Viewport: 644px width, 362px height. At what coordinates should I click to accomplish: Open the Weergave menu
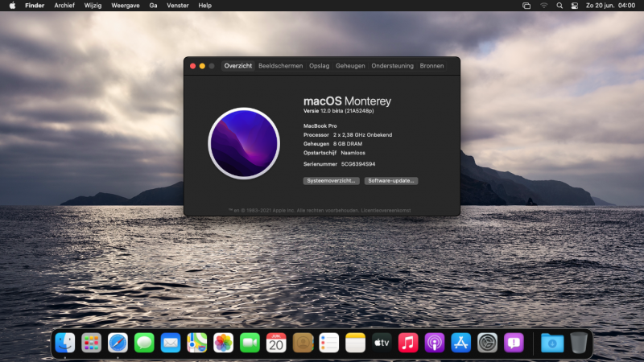click(x=125, y=5)
